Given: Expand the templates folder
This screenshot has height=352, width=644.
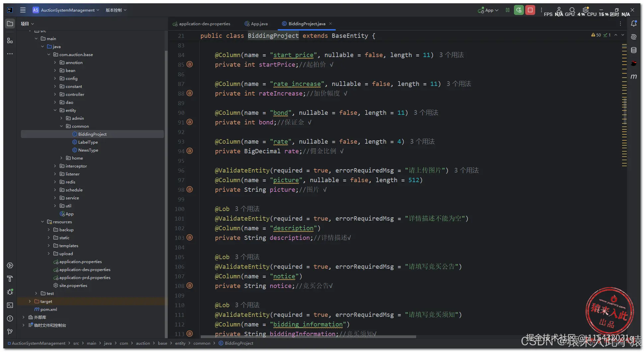Looking at the screenshot, I should [49, 246].
